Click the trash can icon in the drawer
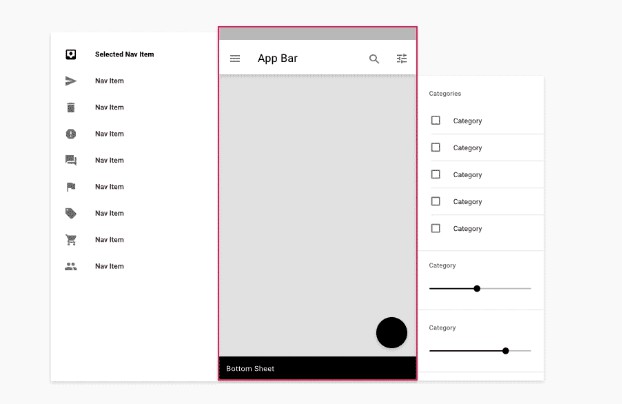 pyautogui.click(x=71, y=108)
